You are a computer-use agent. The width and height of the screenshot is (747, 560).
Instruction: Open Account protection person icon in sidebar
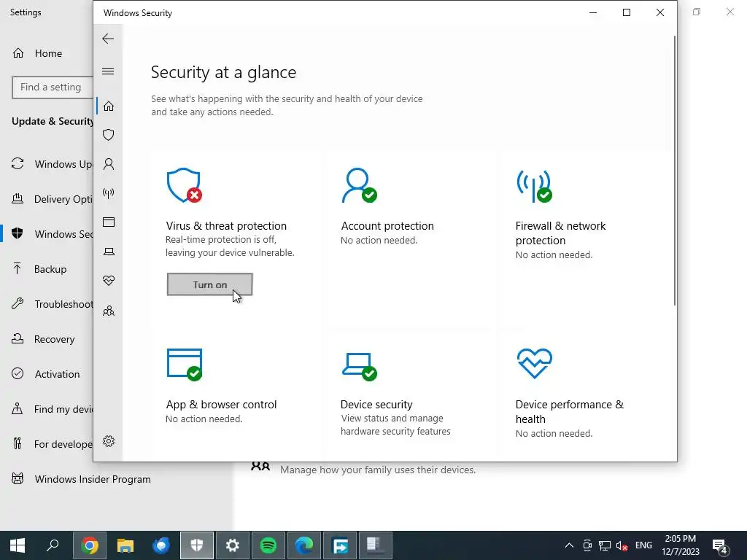coord(109,164)
